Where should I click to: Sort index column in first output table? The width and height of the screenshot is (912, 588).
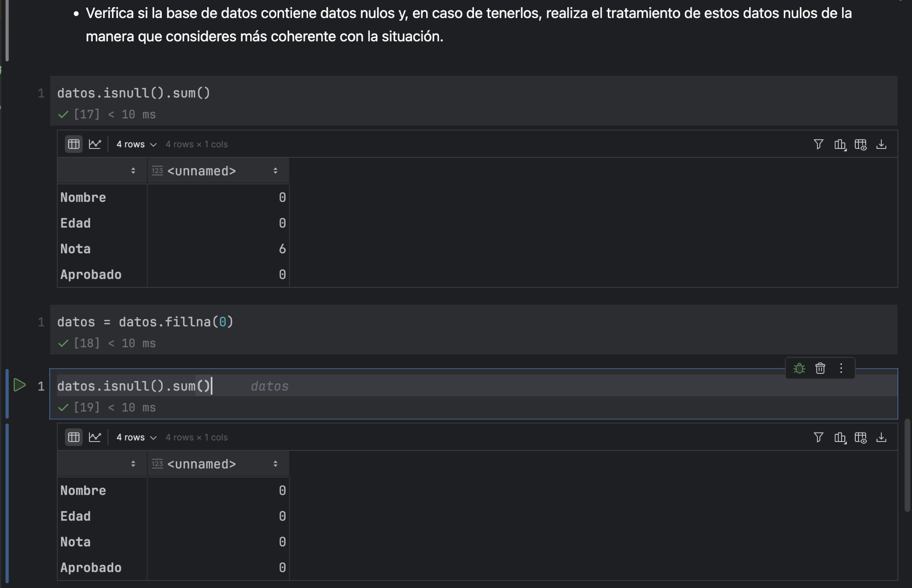click(x=133, y=171)
